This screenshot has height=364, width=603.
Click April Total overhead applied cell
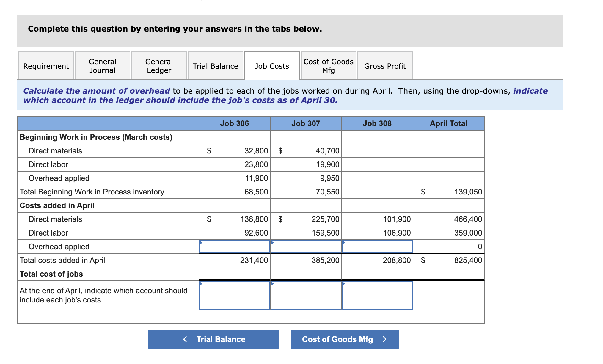point(448,247)
